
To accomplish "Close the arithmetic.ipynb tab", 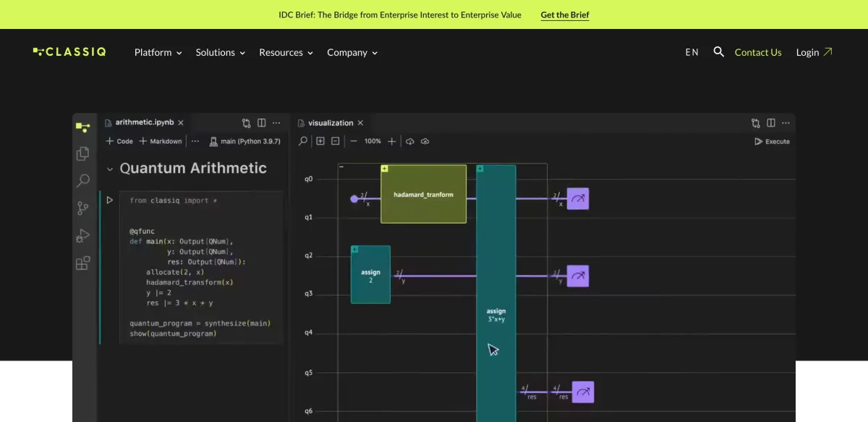I will tap(181, 123).
